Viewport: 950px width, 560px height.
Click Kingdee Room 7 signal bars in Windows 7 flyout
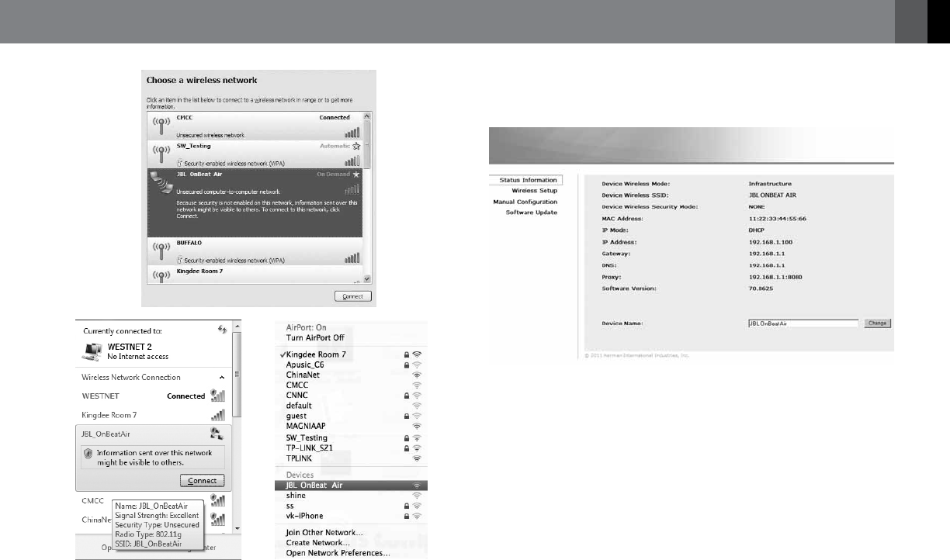click(218, 415)
